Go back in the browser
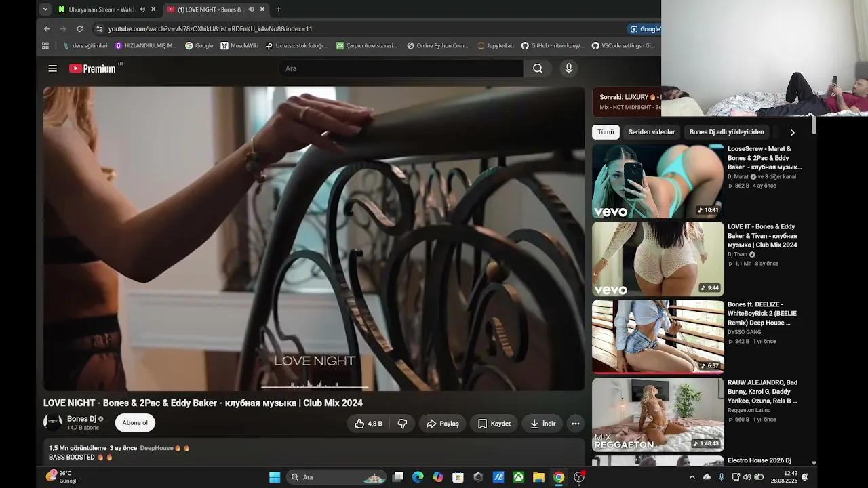This screenshot has height=488, width=868. pos(47,29)
